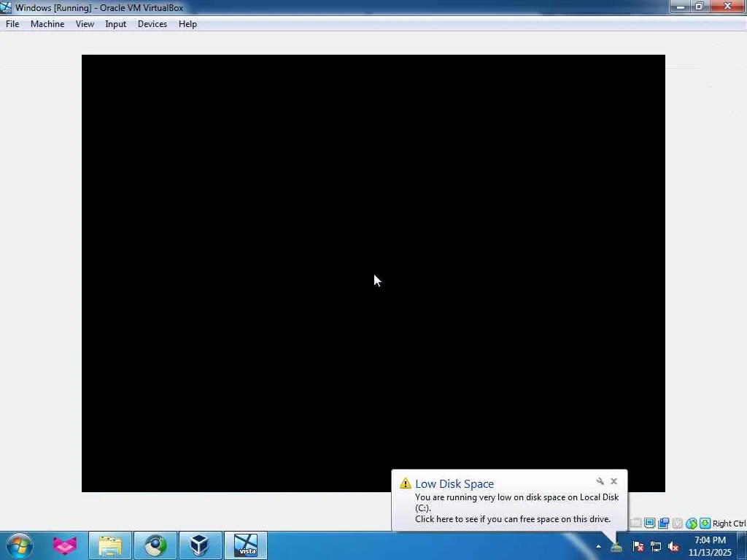747x560 pixels.
Task: Minimize the VirtualBox window
Action: (680, 7)
